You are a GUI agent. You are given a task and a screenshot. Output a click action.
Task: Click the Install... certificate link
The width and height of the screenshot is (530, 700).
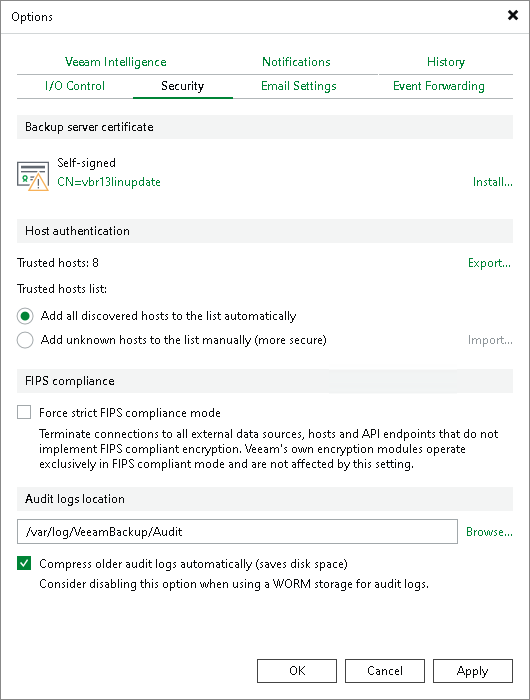[x=492, y=182]
